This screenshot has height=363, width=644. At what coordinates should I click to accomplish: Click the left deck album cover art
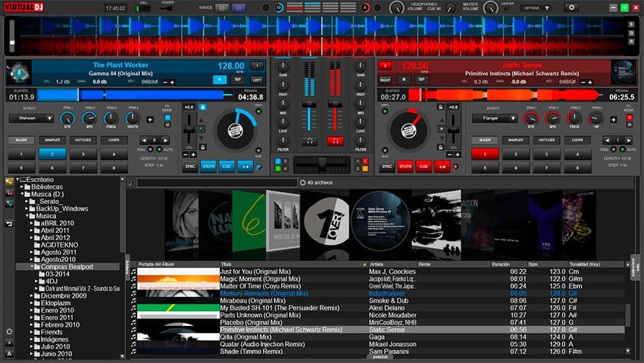(x=18, y=72)
